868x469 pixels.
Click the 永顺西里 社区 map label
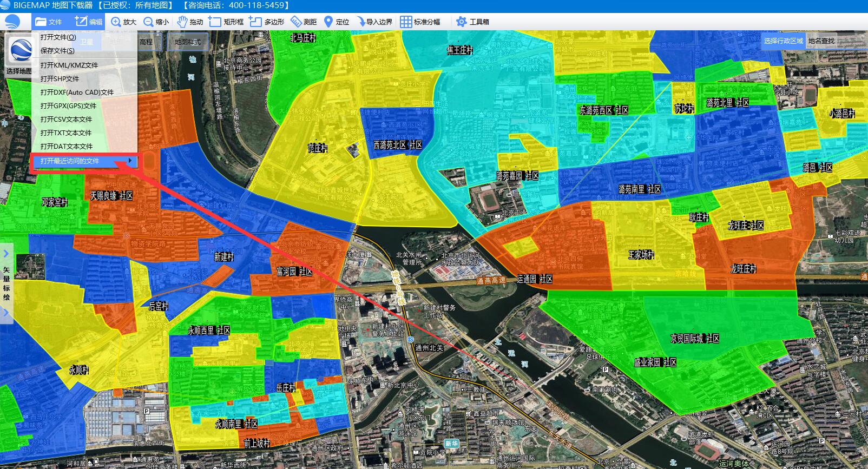click(209, 330)
